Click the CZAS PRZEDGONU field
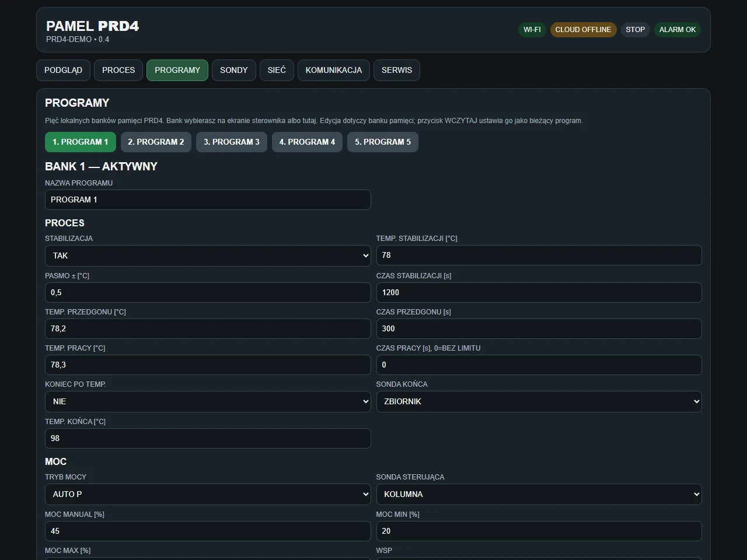 point(539,328)
